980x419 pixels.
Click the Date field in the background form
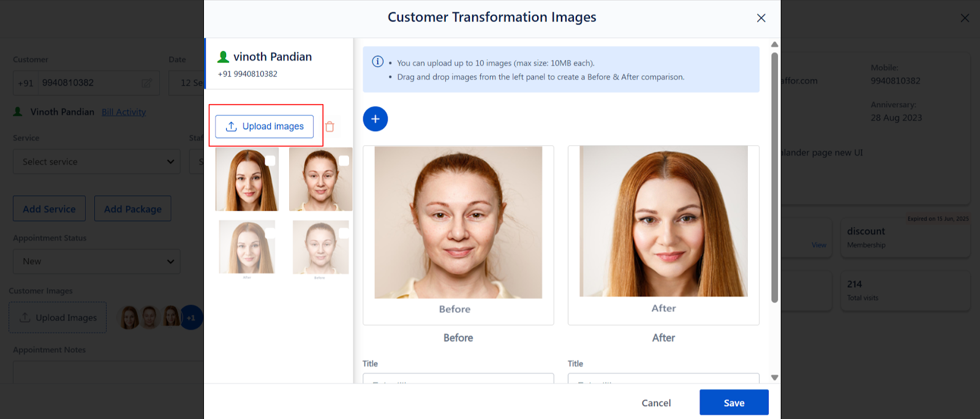click(x=186, y=83)
